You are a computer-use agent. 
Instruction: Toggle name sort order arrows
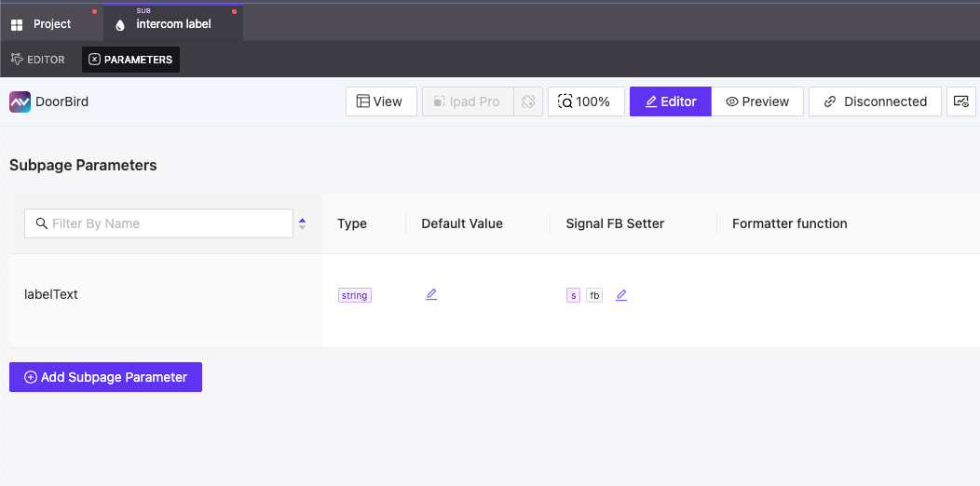302,223
